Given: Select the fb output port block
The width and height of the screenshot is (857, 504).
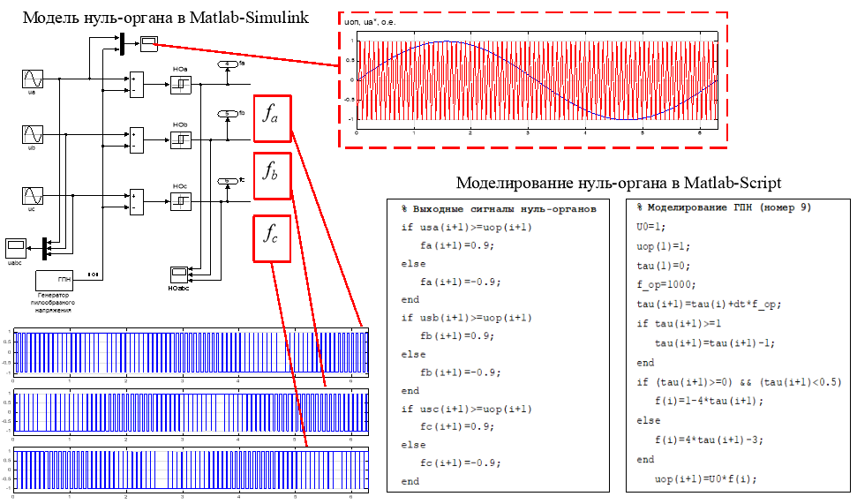Looking at the screenshot, I should [x=228, y=114].
